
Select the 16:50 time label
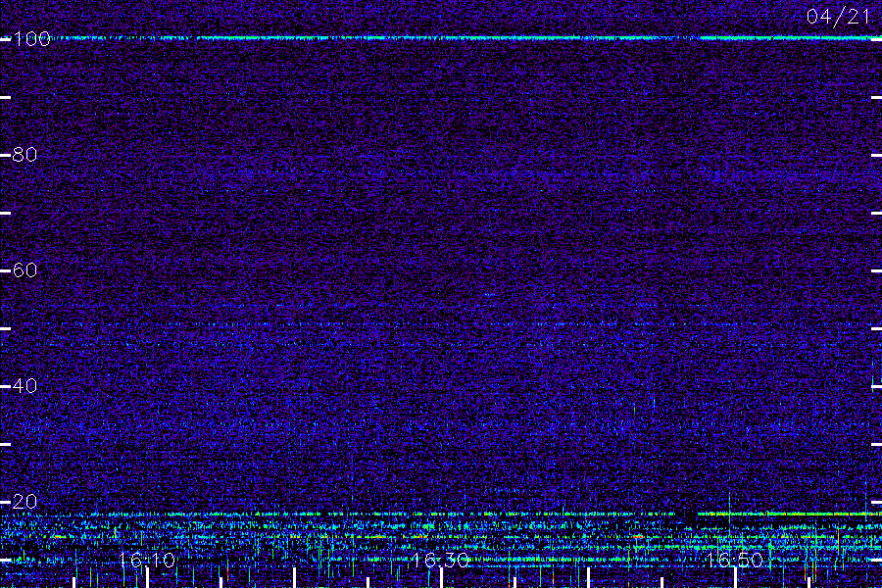click(x=735, y=561)
